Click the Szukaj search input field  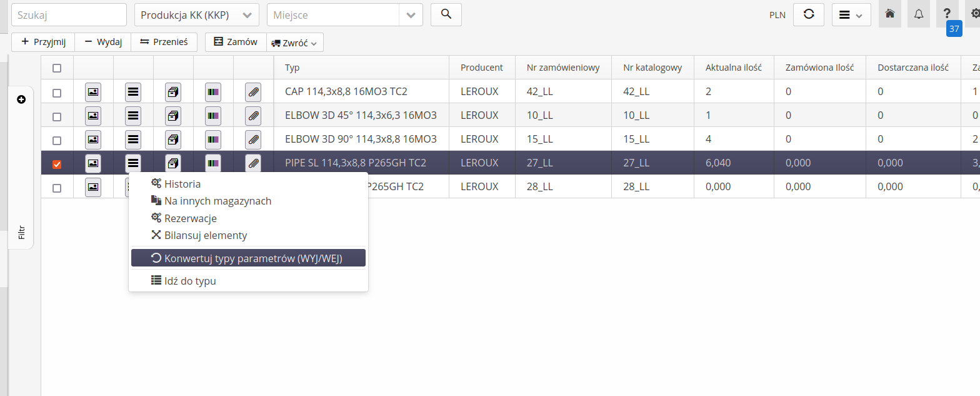click(69, 15)
